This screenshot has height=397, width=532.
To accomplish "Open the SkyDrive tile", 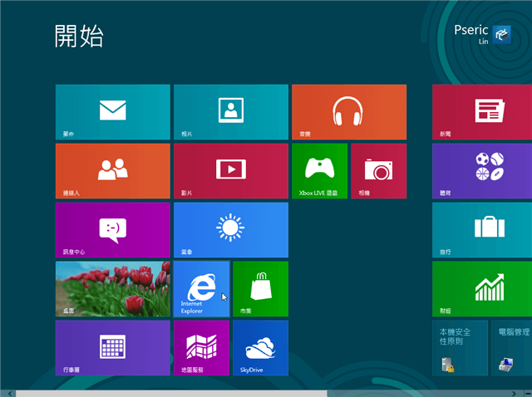I will (x=260, y=348).
